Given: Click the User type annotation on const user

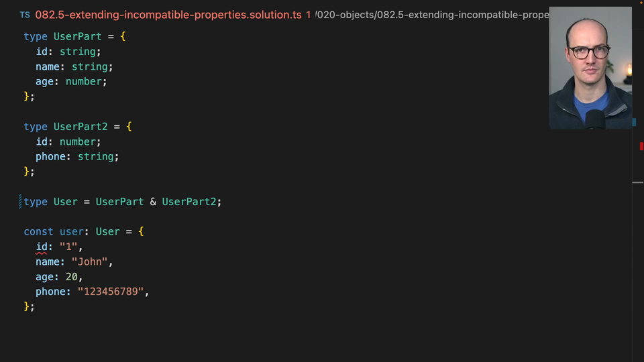Looking at the screenshot, I should (x=107, y=231).
